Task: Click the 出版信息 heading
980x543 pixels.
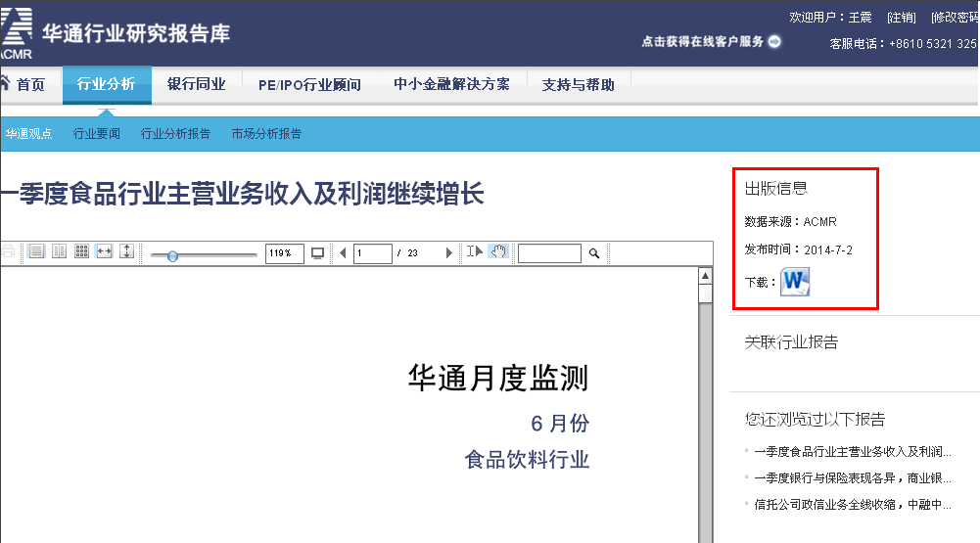Action: pos(775,189)
